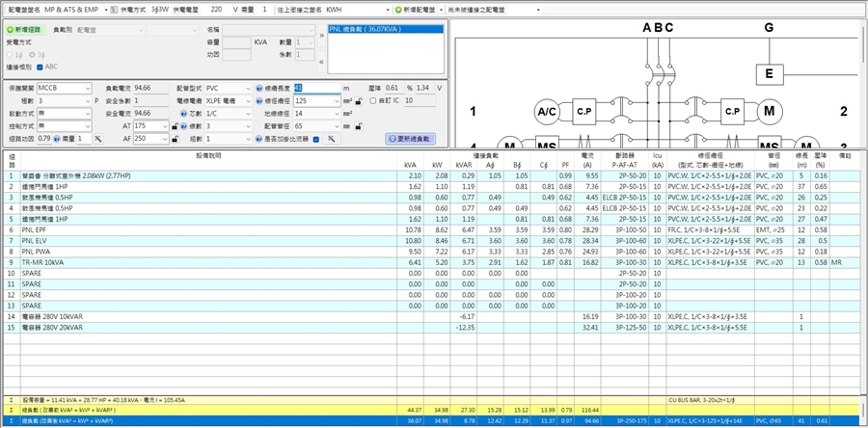Toggle the lock icon next to AT field
Viewport: 868px width, 428px height.
pos(174,126)
